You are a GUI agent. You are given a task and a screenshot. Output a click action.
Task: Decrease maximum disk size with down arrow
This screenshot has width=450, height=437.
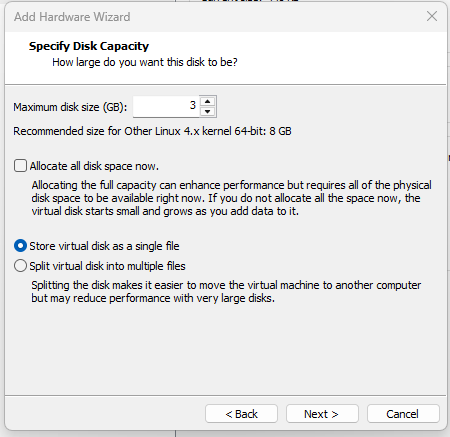208,111
